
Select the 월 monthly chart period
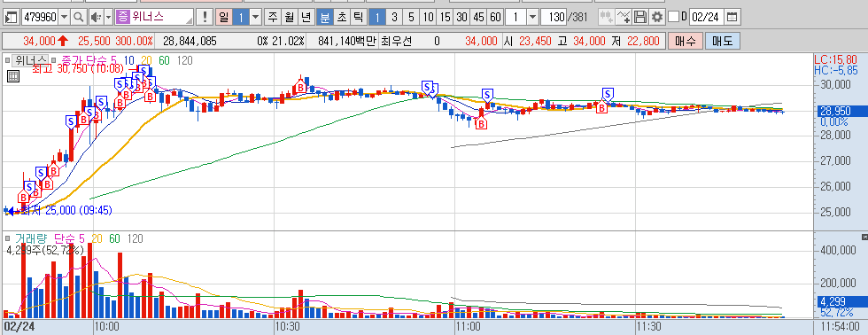[290, 17]
